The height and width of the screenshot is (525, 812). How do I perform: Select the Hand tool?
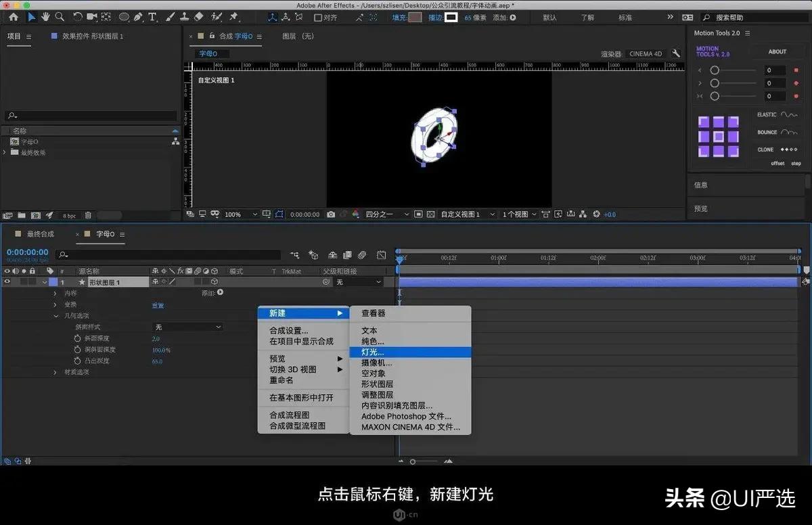click(45, 17)
